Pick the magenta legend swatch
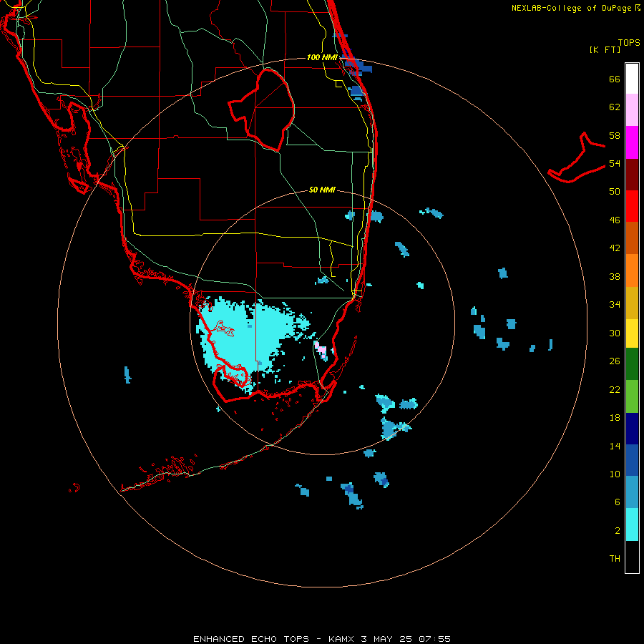Image resolution: width=644 pixels, height=644 pixels. (632, 142)
